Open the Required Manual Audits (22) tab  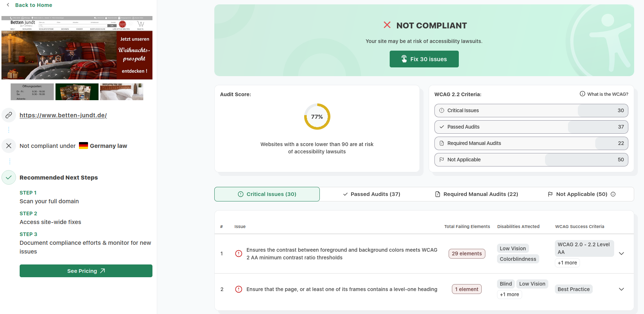pos(477,194)
